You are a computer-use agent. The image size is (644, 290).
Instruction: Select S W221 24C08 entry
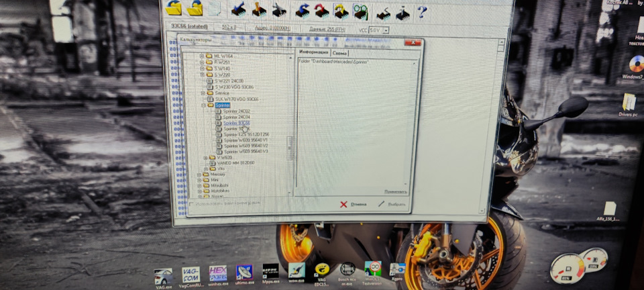click(x=228, y=81)
